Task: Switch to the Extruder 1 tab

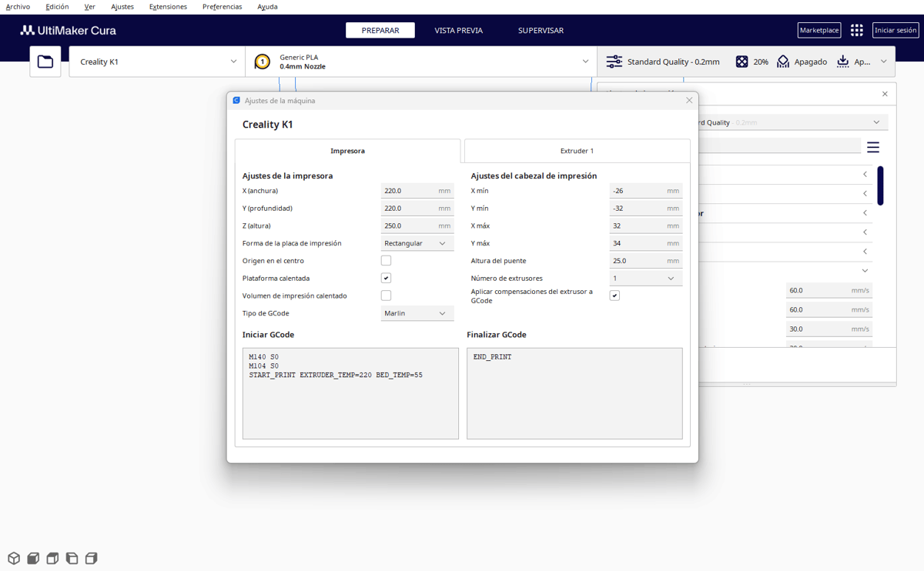Action: coord(577,151)
